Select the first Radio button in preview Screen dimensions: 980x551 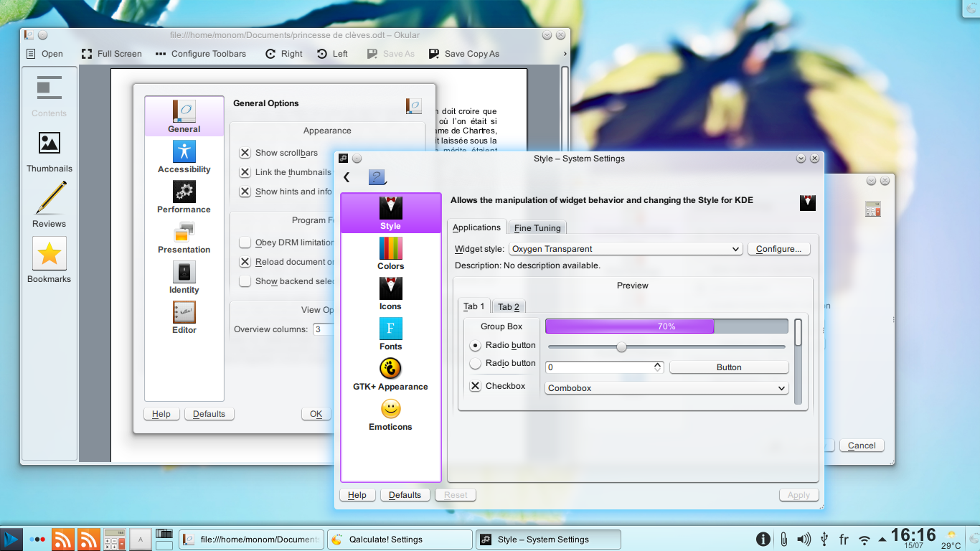pos(475,345)
